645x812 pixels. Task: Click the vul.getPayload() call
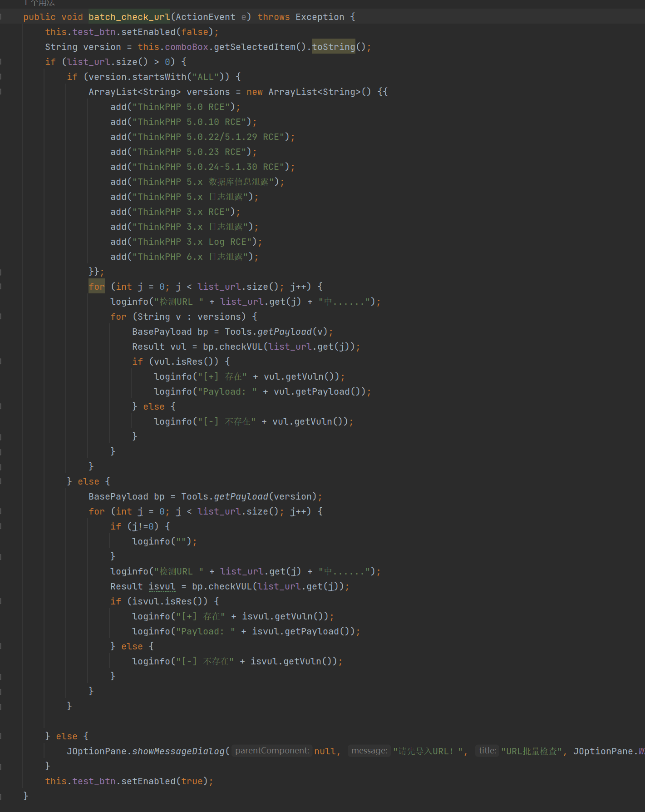click(x=320, y=391)
